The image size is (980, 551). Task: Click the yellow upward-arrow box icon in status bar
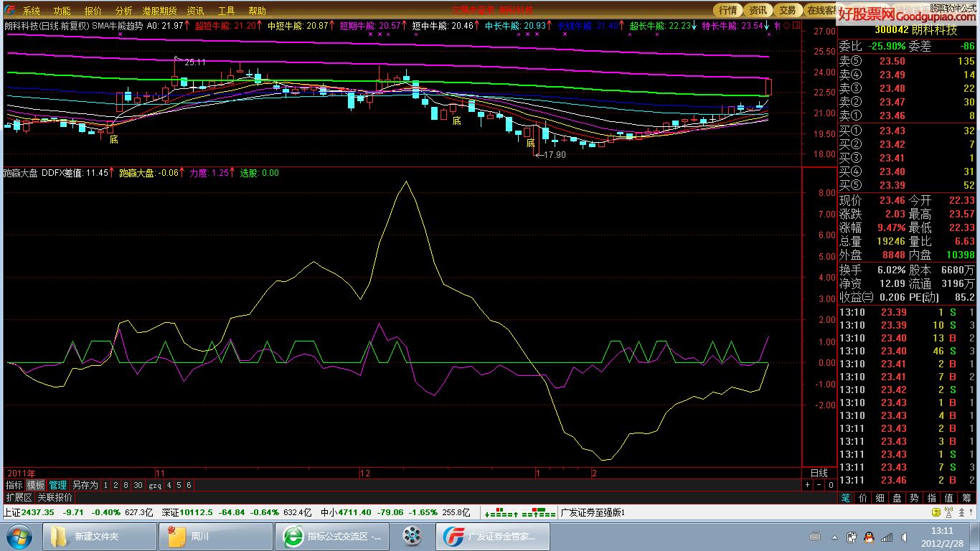[937, 512]
